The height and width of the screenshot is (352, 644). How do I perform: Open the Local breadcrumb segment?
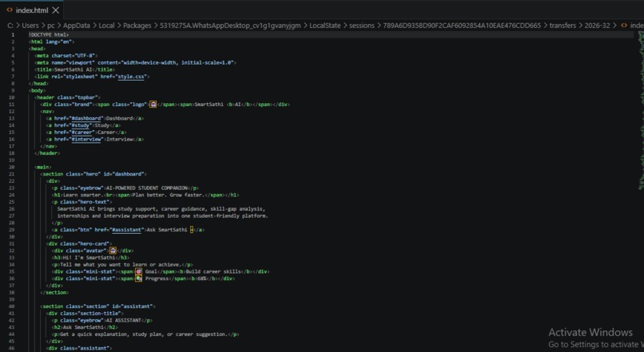pos(106,26)
